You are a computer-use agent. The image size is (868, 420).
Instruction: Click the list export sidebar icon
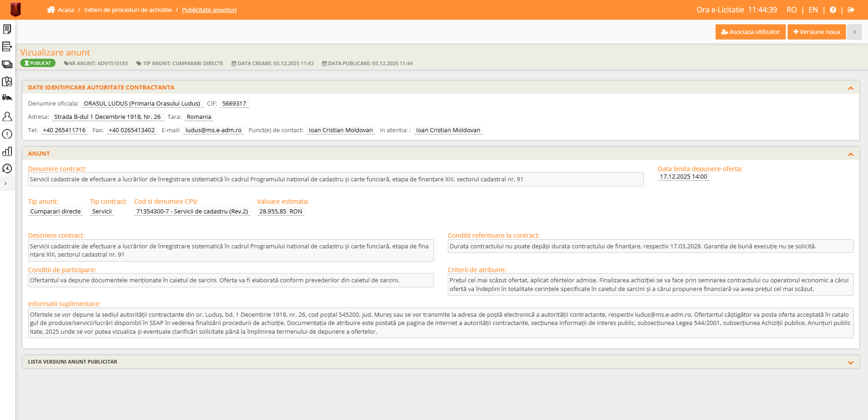(x=7, y=46)
